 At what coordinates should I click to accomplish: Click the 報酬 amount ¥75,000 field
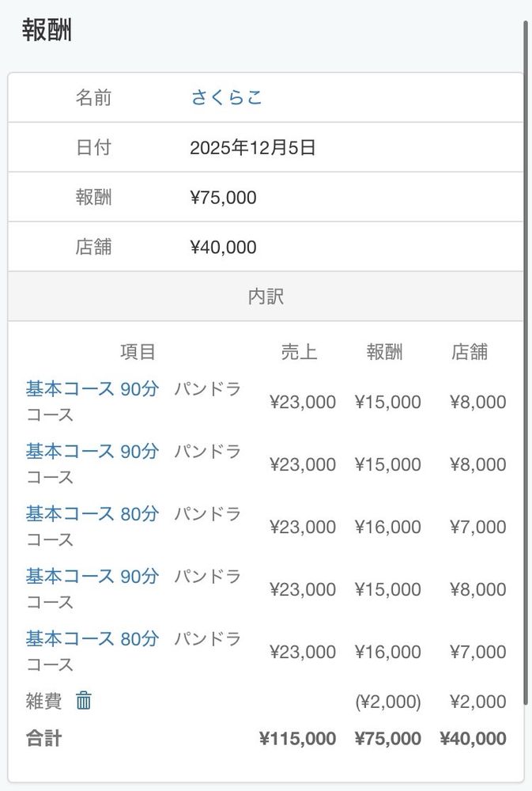(224, 197)
